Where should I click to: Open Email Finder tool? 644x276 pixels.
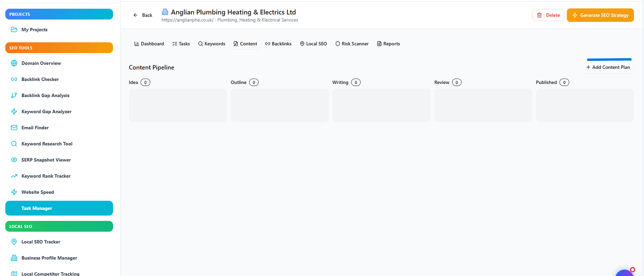click(59, 128)
